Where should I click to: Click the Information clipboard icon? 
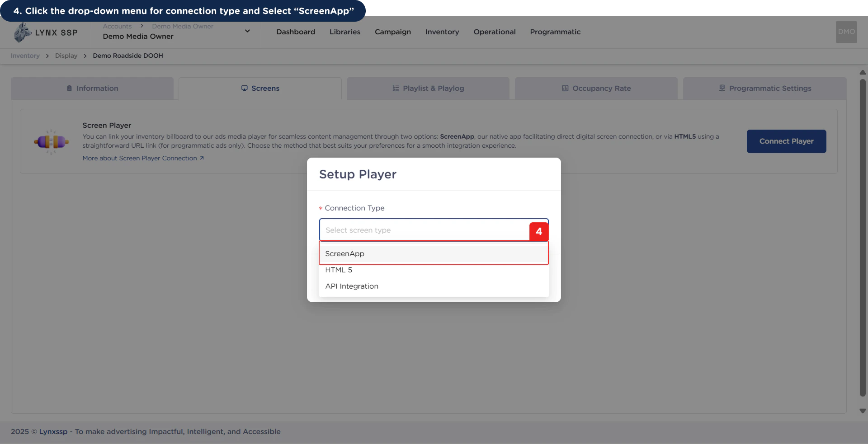(x=69, y=88)
